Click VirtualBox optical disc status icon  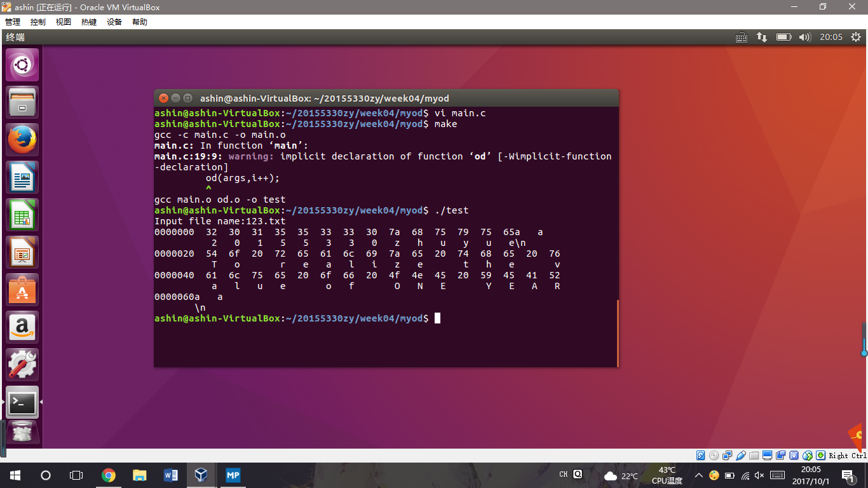[714, 455]
